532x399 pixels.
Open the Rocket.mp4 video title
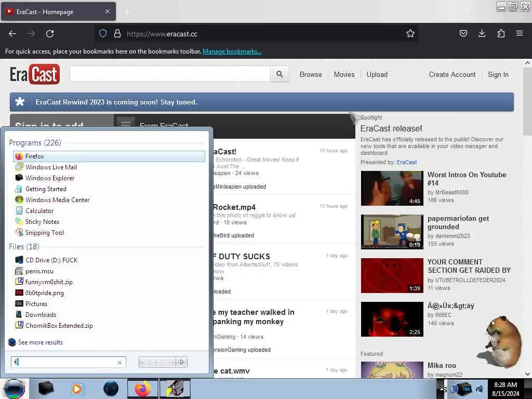point(234,207)
